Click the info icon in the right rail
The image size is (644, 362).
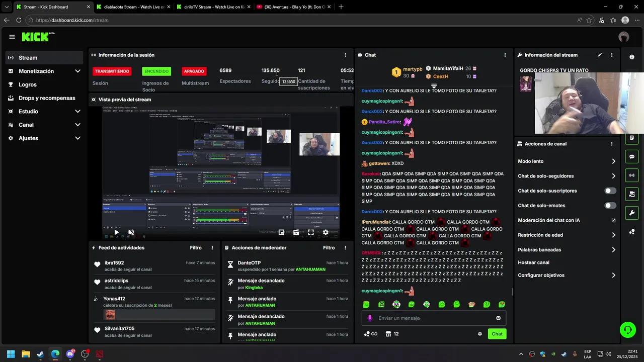click(632, 57)
